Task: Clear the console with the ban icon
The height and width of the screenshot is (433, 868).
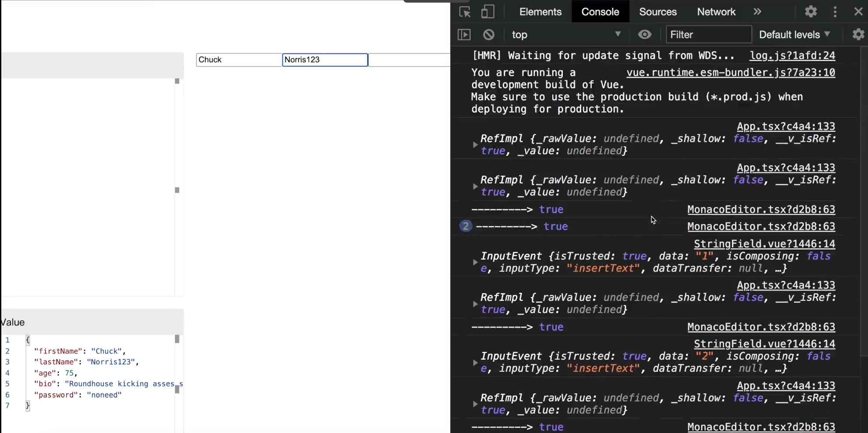Action: pos(489,35)
